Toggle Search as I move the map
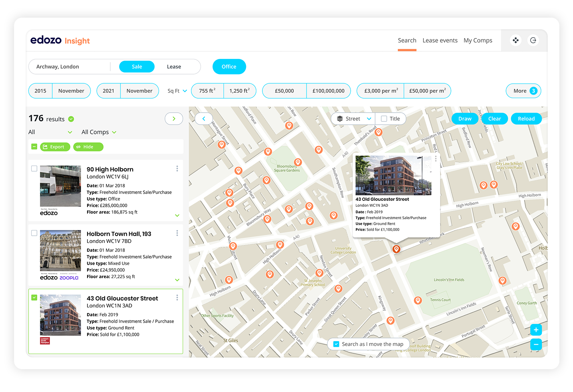This screenshot has height=392, width=573. (x=336, y=344)
